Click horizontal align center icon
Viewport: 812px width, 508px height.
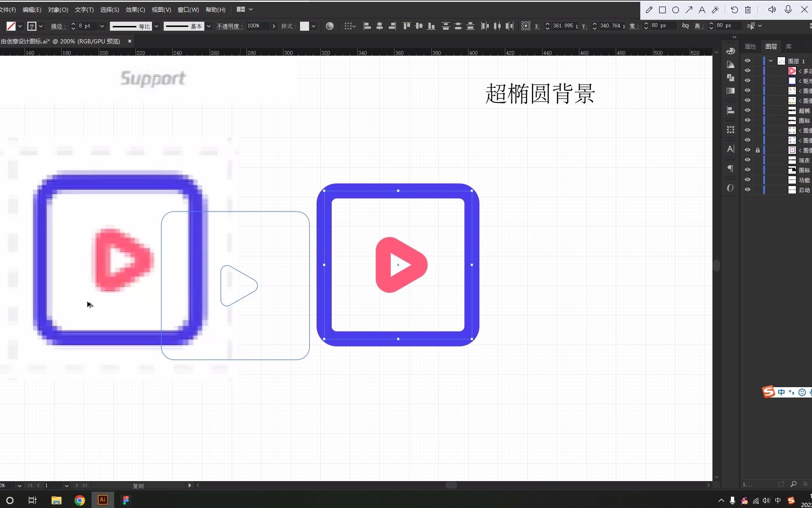pos(379,26)
